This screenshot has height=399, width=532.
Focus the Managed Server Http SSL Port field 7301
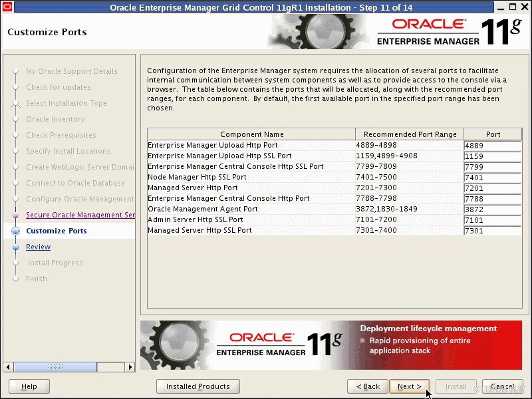(x=493, y=231)
